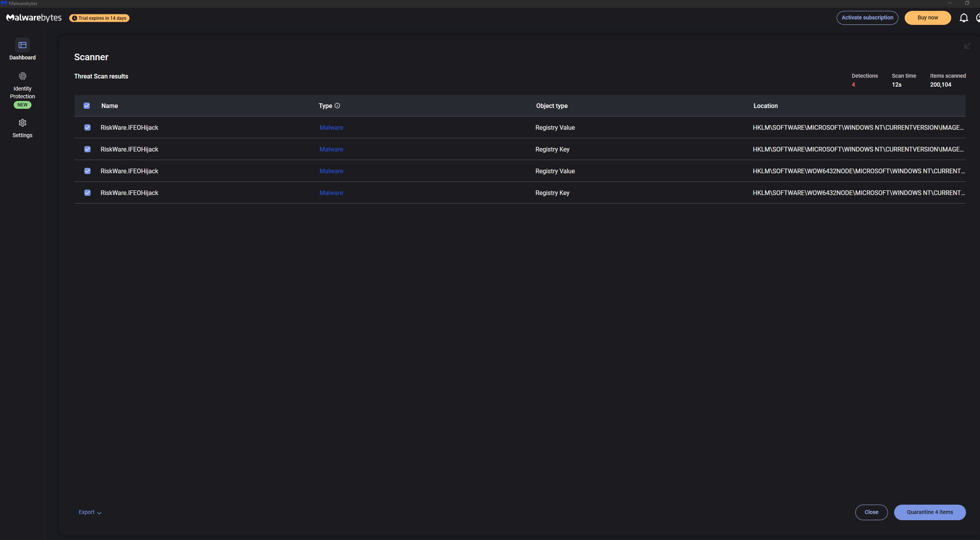Click the Object type column header
The image size is (980, 540).
coord(552,106)
